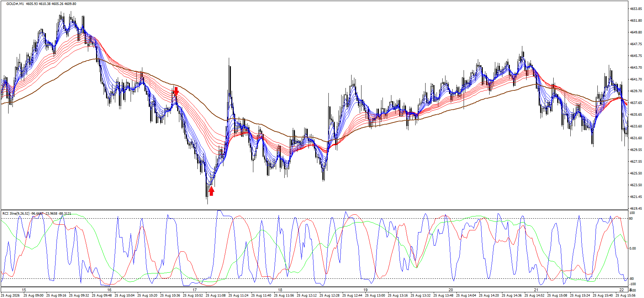The width and height of the screenshot is (644, 298).
Task: Click the 4651.80 price scale label
Action: (x=636, y=21)
